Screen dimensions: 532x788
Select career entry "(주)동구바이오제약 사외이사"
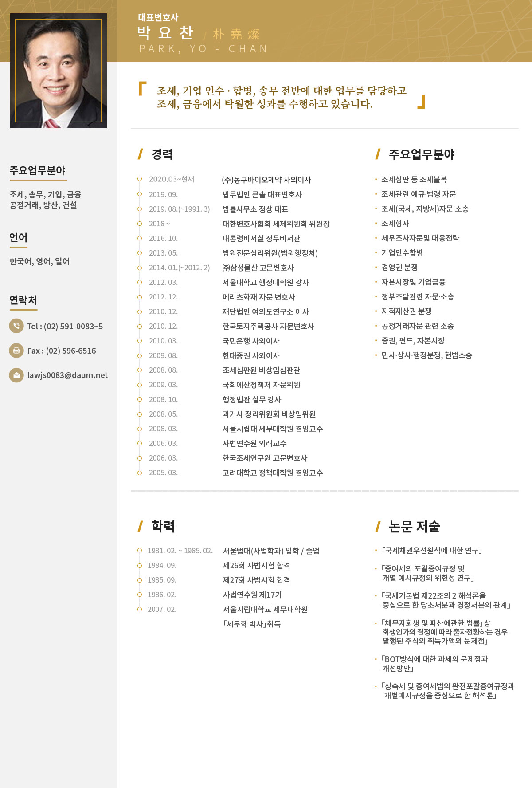[x=266, y=180]
